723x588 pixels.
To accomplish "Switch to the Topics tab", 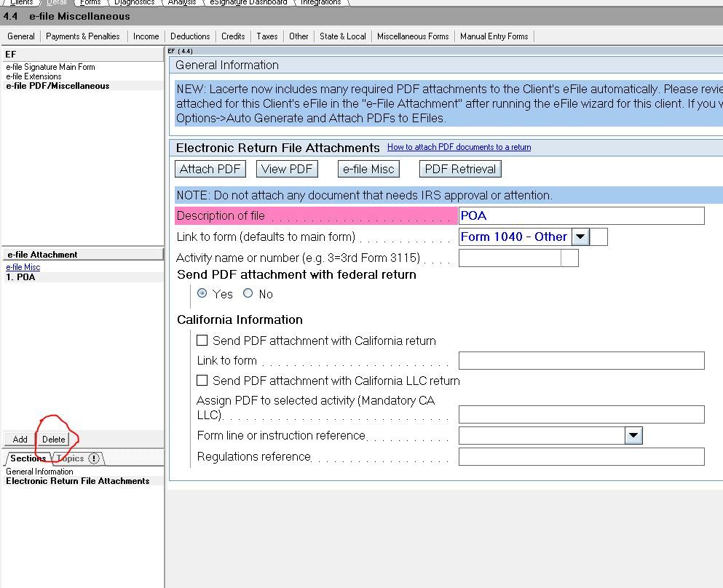I will pos(76,458).
